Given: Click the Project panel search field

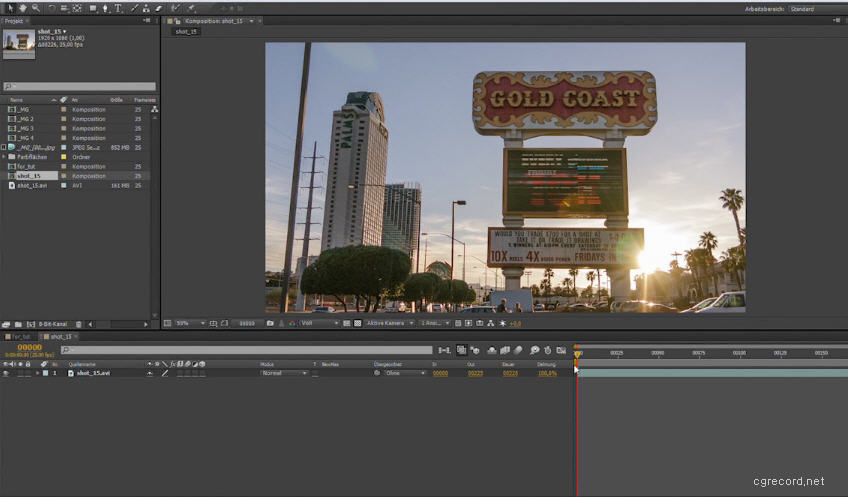Looking at the screenshot, I should coord(80,87).
